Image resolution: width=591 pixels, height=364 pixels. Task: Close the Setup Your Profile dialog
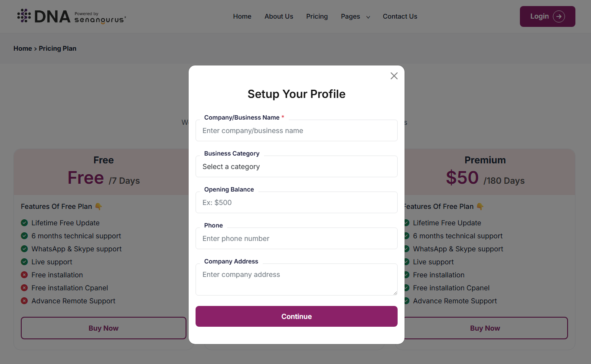point(394,76)
